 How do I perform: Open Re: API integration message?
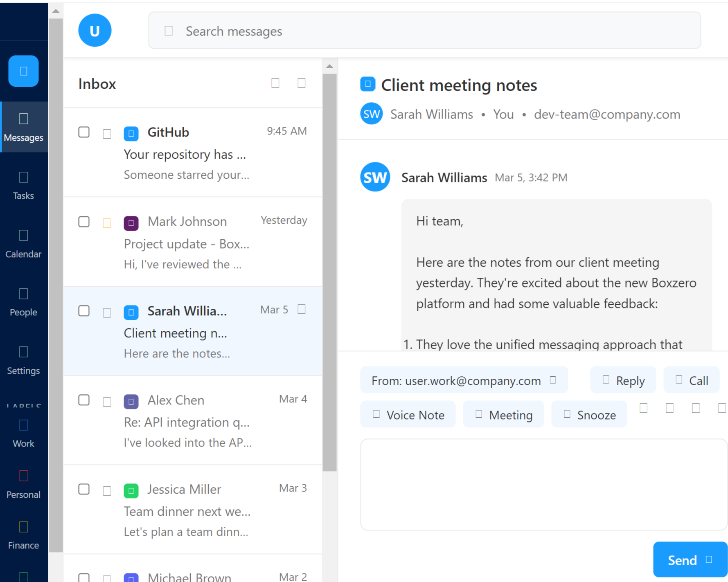[x=193, y=420]
